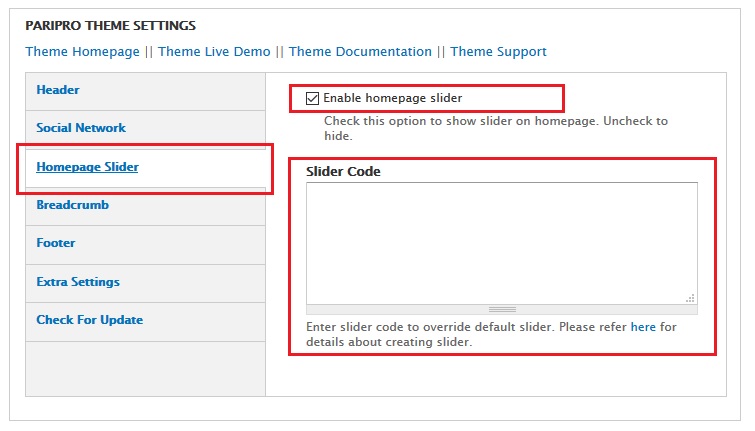The height and width of the screenshot is (431, 755).
Task: Switch to the Header settings tab
Action: pos(58,90)
